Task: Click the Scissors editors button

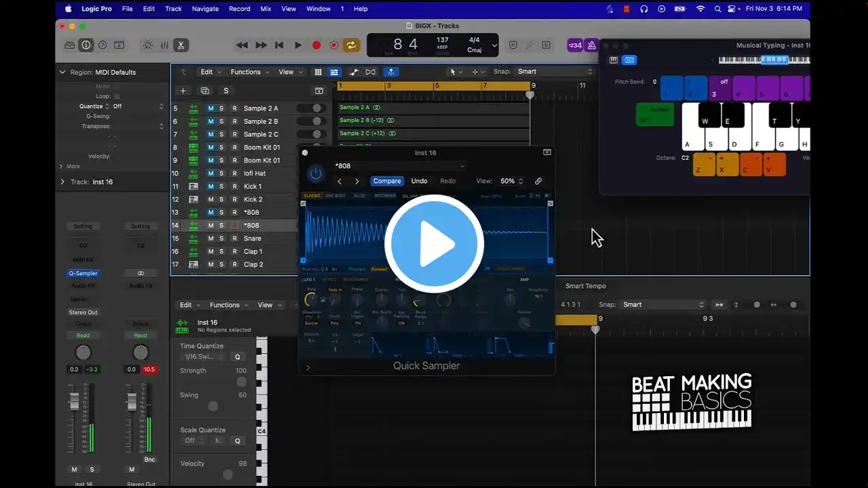Action: [x=180, y=45]
